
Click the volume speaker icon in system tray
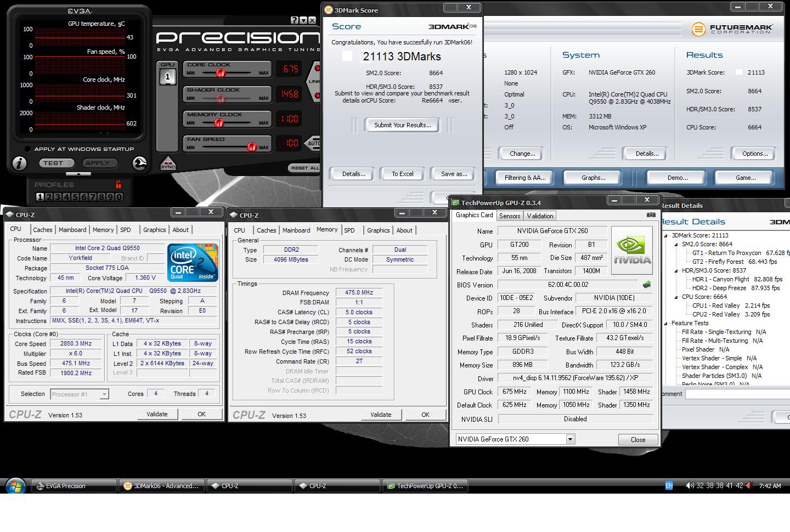[x=690, y=485]
